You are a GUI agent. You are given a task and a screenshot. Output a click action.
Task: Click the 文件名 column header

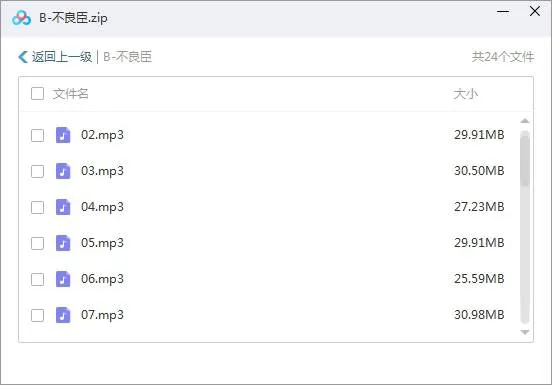click(70, 94)
